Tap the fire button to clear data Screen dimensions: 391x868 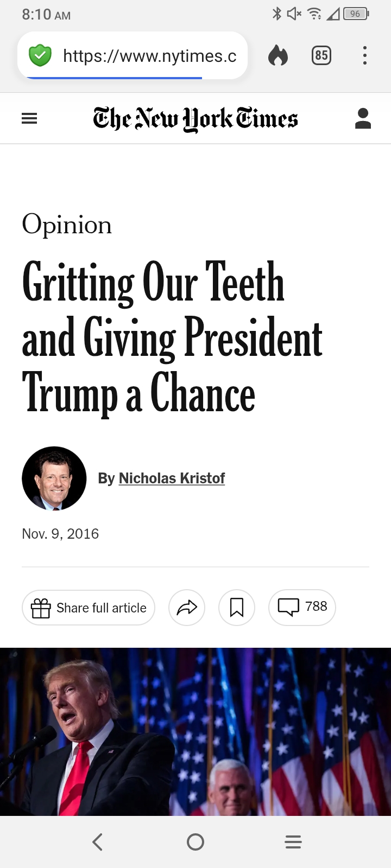click(278, 55)
